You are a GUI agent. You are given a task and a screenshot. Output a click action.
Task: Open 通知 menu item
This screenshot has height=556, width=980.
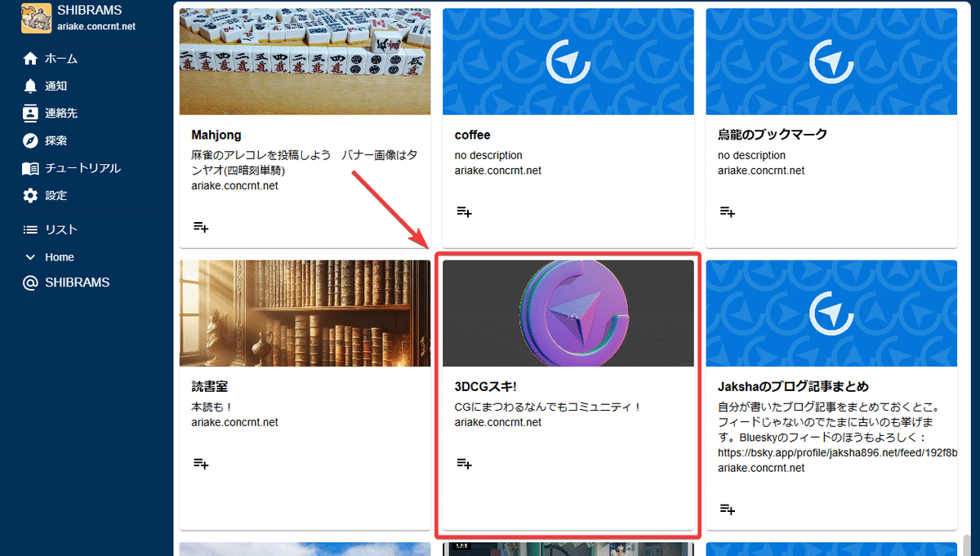tap(56, 86)
